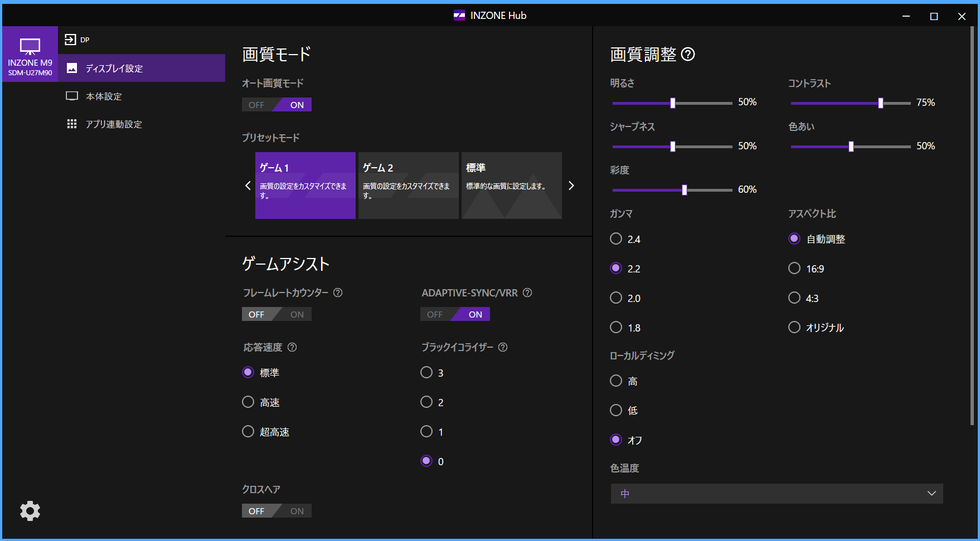Open the gear settings icon
Viewport: 980px width, 541px height.
(x=30, y=511)
